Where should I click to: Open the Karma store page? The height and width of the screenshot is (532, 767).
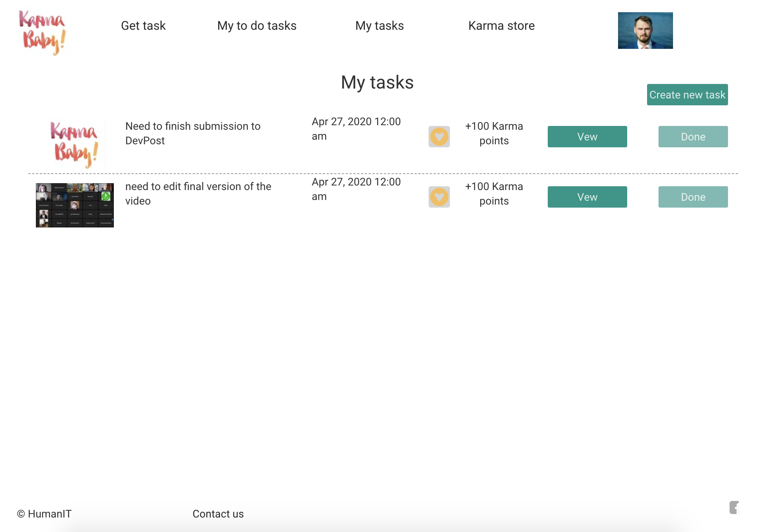[x=501, y=26]
